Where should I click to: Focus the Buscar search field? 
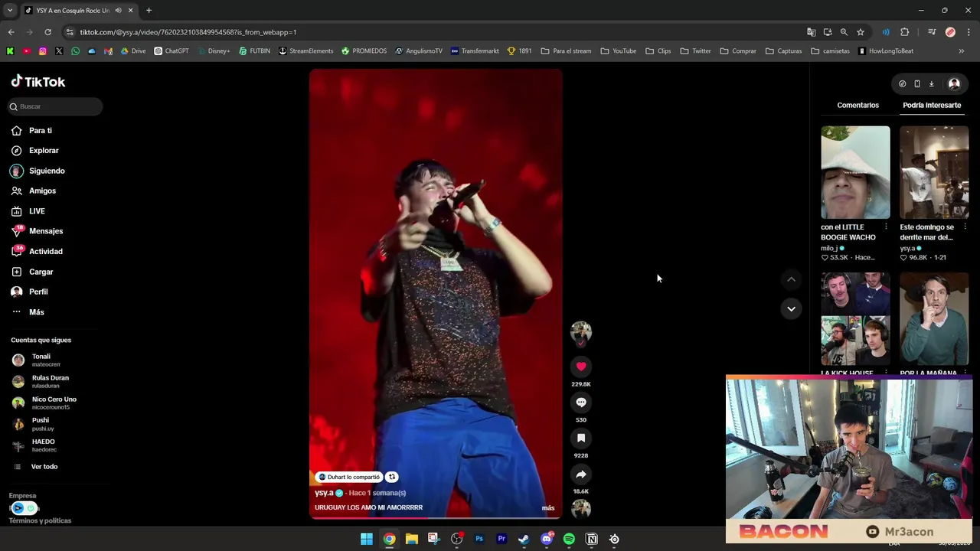(55, 106)
